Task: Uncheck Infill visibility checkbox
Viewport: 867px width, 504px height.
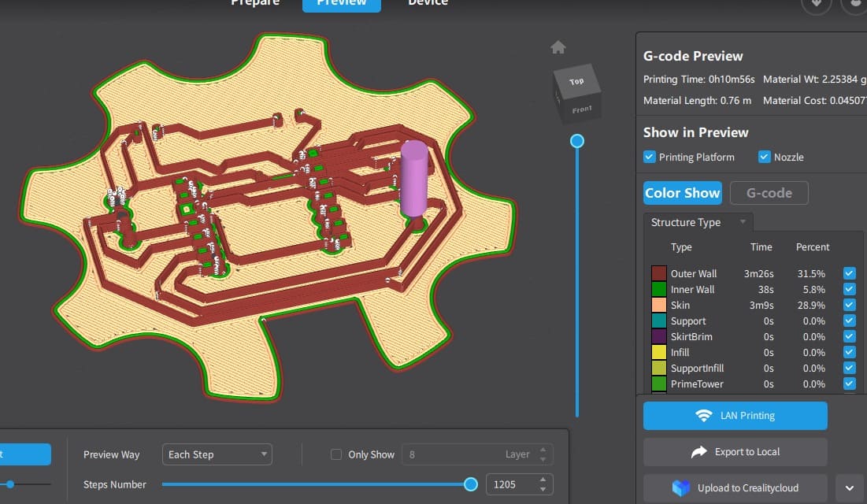Action: coord(850,353)
